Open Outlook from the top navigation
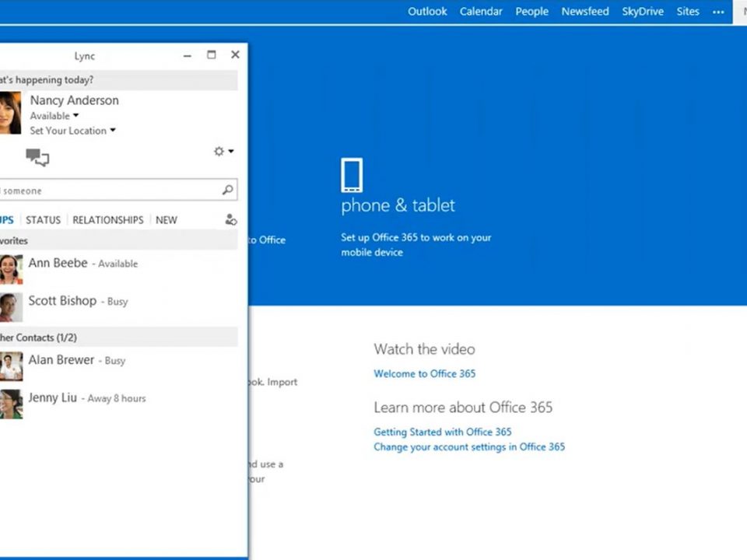The height and width of the screenshot is (560, 747). pyautogui.click(x=427, y=12)
